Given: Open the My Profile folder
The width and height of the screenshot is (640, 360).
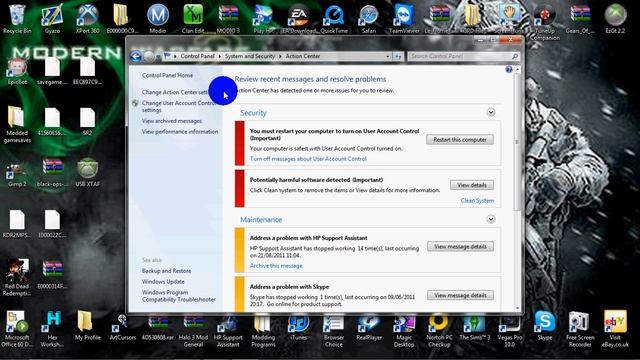Looking at the screenshot, I should [87, 325].
